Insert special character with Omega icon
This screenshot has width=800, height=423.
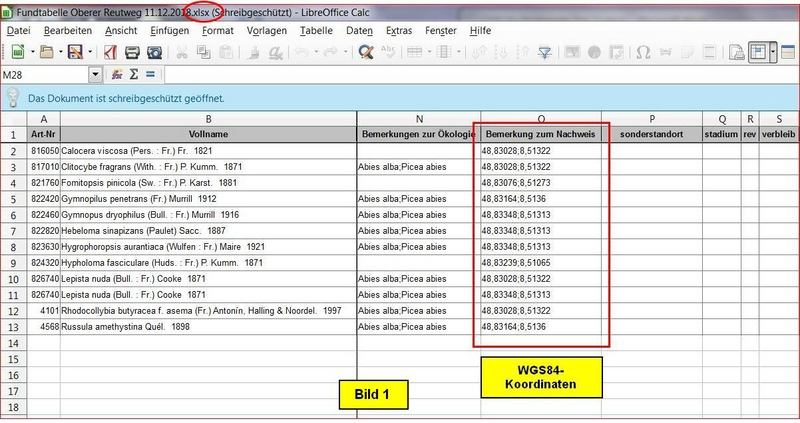coord(644,52)
